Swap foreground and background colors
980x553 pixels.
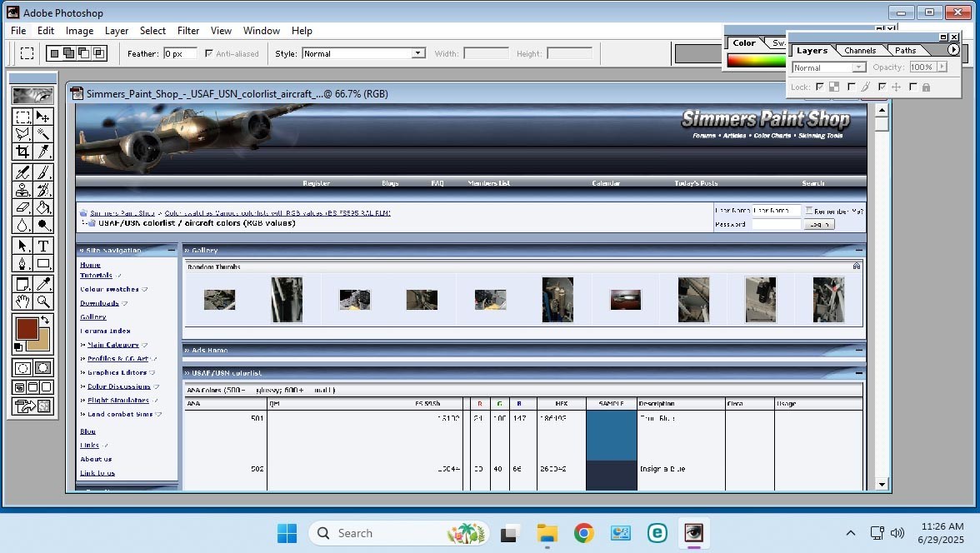pyautogui.click(x=45, y=320)
